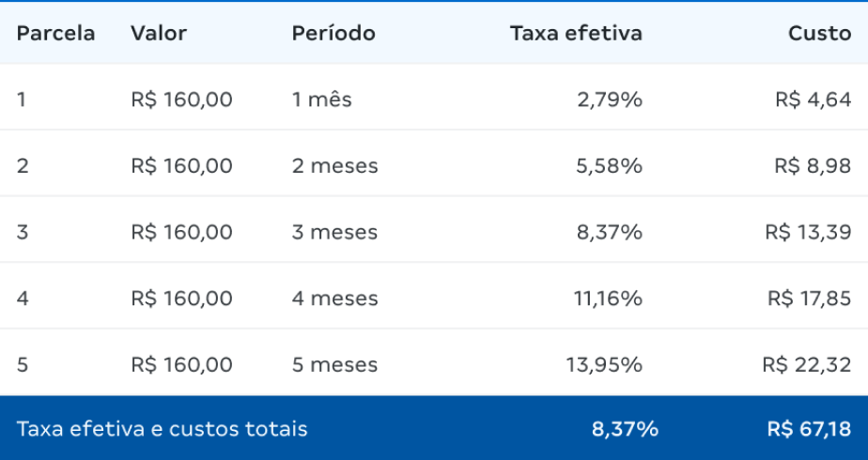868x460 pixels.
Task: Click the 2,79% rate cell
Action: click(610, 100)
